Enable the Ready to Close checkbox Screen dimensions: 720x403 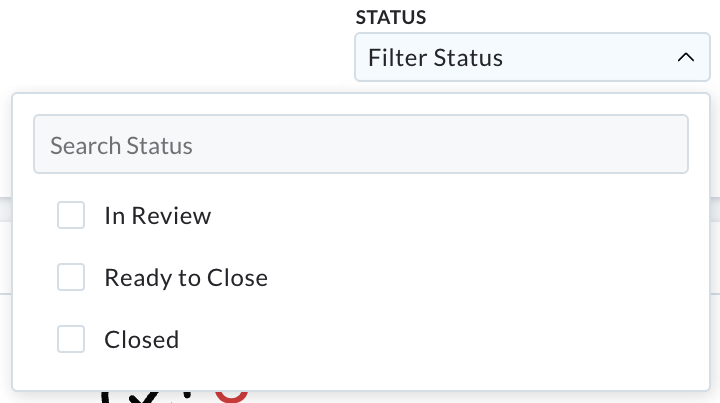tap(71, 277)
